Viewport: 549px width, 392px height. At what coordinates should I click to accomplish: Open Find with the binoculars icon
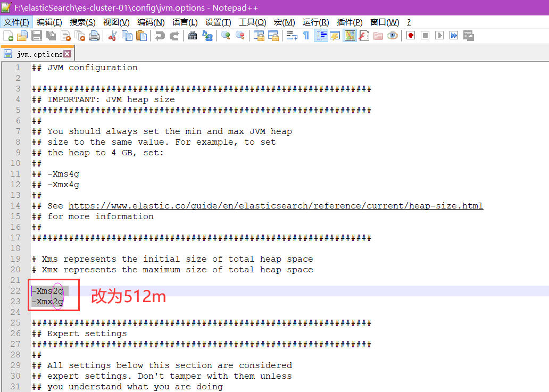point(193,36)
